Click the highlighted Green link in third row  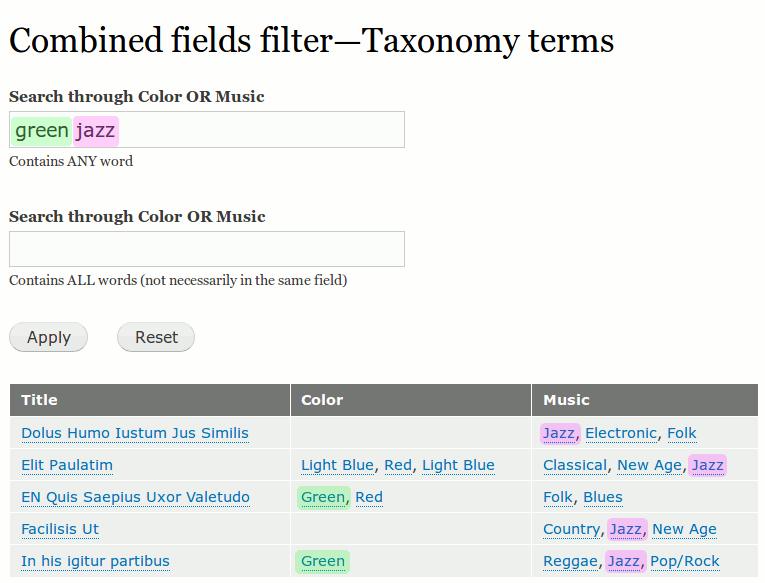click(x=323, y=497)
